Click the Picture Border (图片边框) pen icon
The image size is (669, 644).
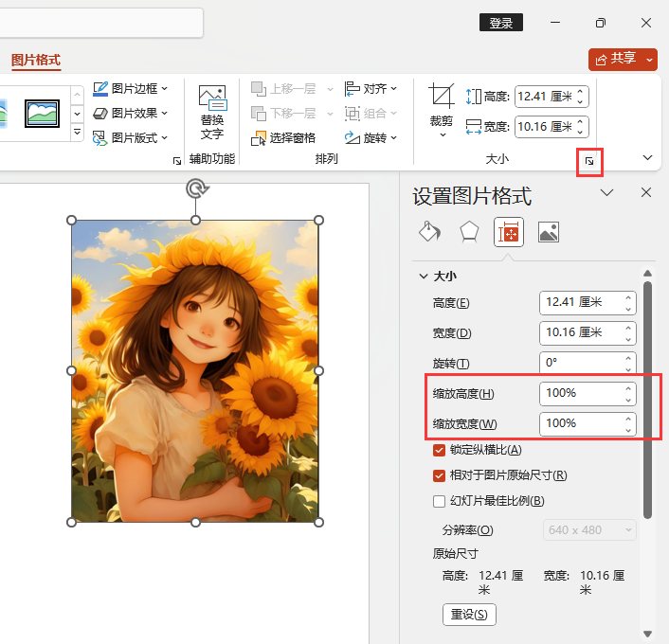tap(100, 89)
